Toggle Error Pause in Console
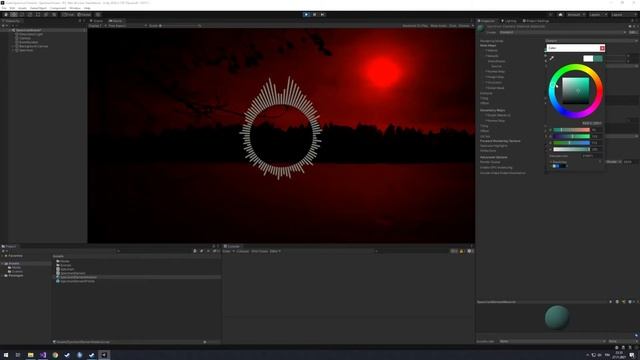 click(260, 251)
